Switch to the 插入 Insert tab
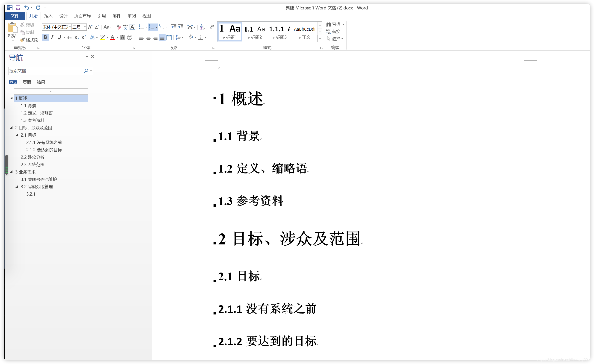The image size is (594, 364). (x=48, y=16)
